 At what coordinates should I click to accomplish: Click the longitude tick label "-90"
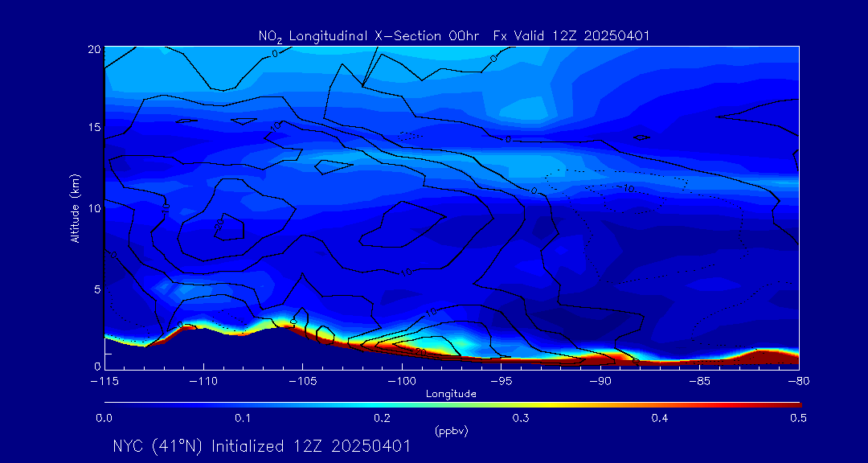click(x=600, y=382)
